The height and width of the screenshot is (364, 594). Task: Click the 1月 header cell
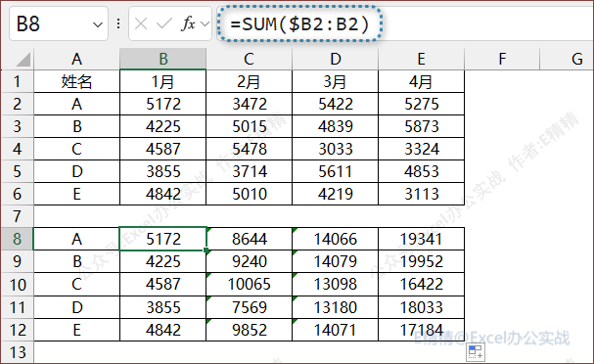pyautogui.click(x=162, y=81)
